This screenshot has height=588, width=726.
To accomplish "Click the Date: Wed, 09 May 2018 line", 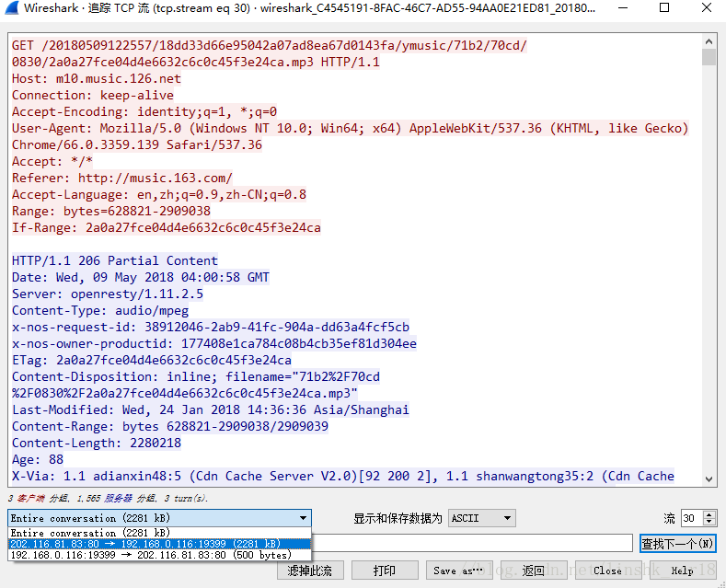I will click(x=140, y=277).
